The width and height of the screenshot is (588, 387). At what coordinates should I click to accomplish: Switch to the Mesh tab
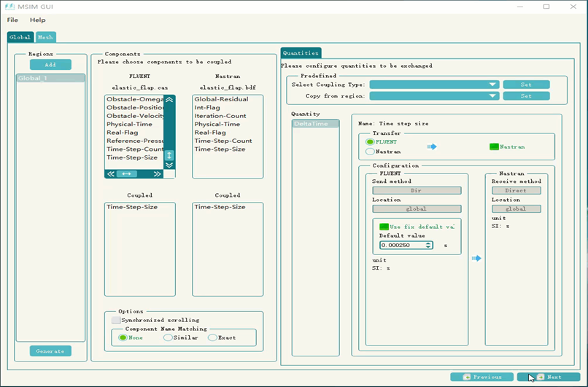pos(45,37)
